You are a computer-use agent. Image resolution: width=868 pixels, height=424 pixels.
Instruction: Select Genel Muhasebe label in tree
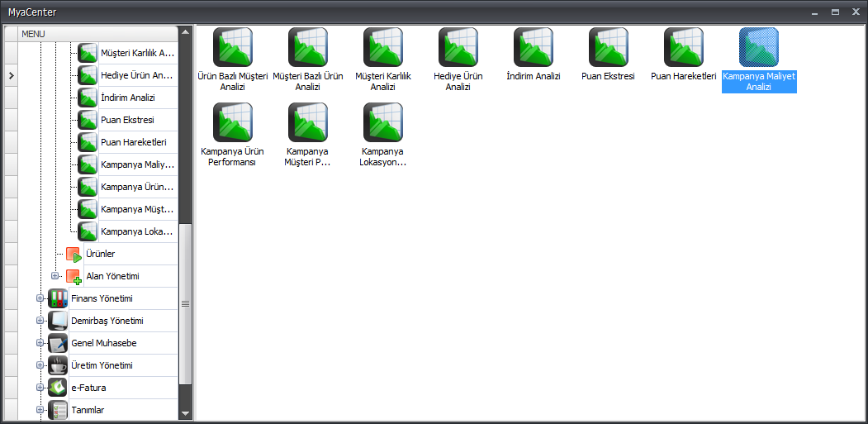pos(104,343)
